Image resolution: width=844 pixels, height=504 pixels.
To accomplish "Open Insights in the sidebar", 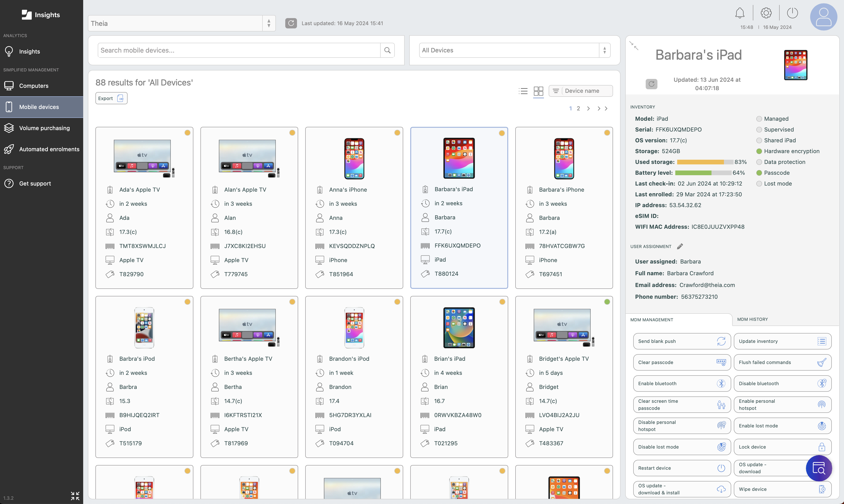I will [x=41, y=51].
